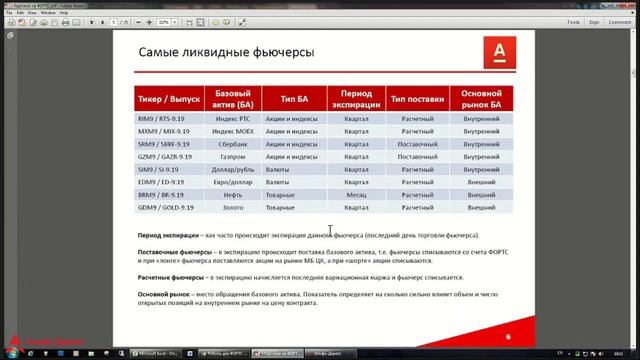Open the View menu
640x360 pixels.
[32, 13]
